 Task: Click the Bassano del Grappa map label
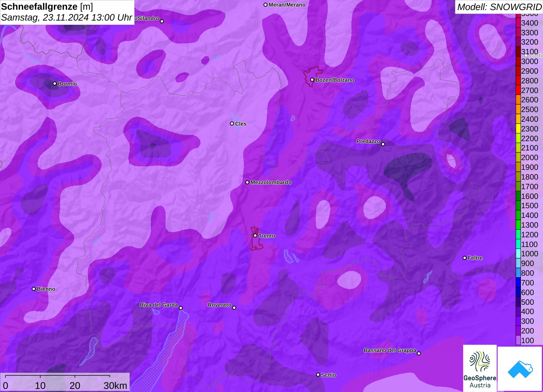point(390,350)
